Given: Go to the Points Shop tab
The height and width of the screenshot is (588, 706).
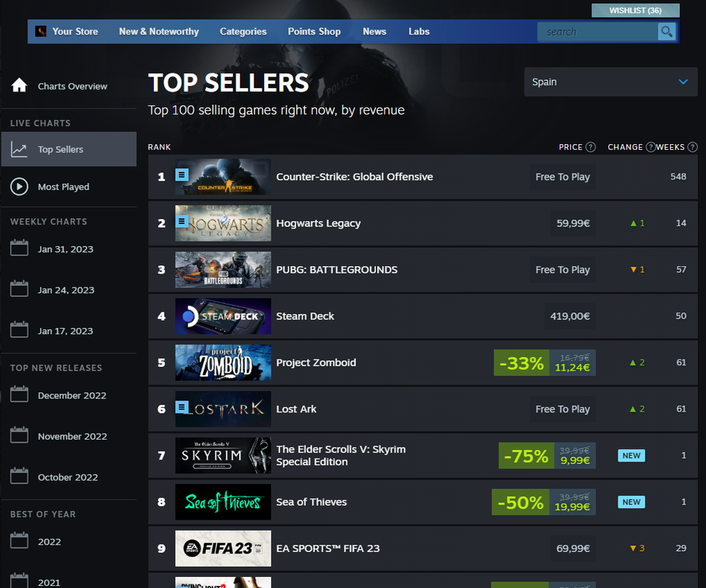Looking at the screenshot, I should tap(314, 32).
